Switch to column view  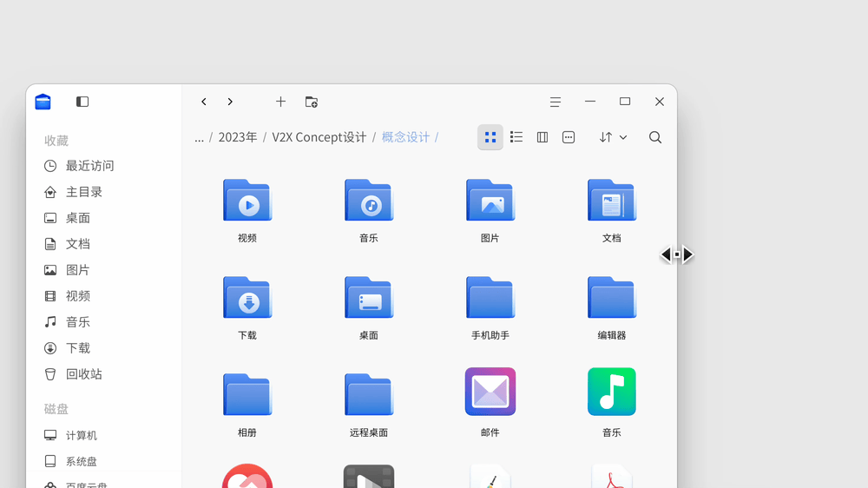(542, 137)
